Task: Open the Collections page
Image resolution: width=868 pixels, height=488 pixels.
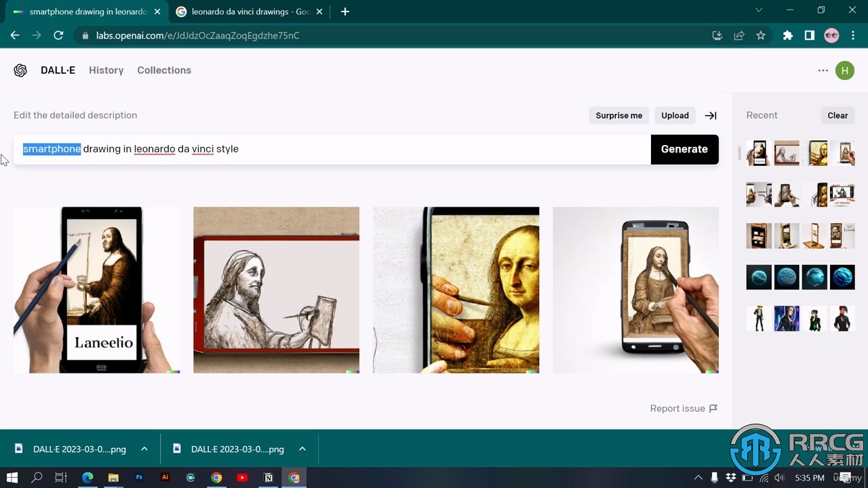Action: (164, 70)
